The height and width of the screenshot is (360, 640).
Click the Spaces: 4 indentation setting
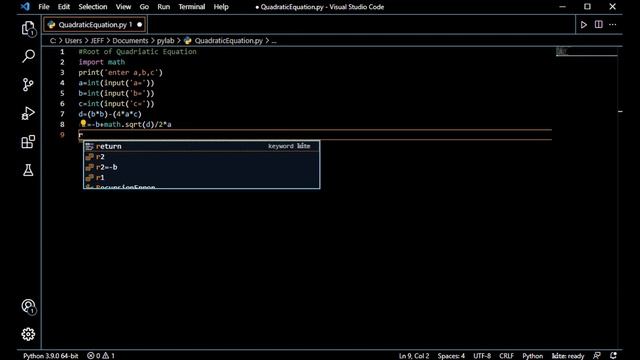451,356
